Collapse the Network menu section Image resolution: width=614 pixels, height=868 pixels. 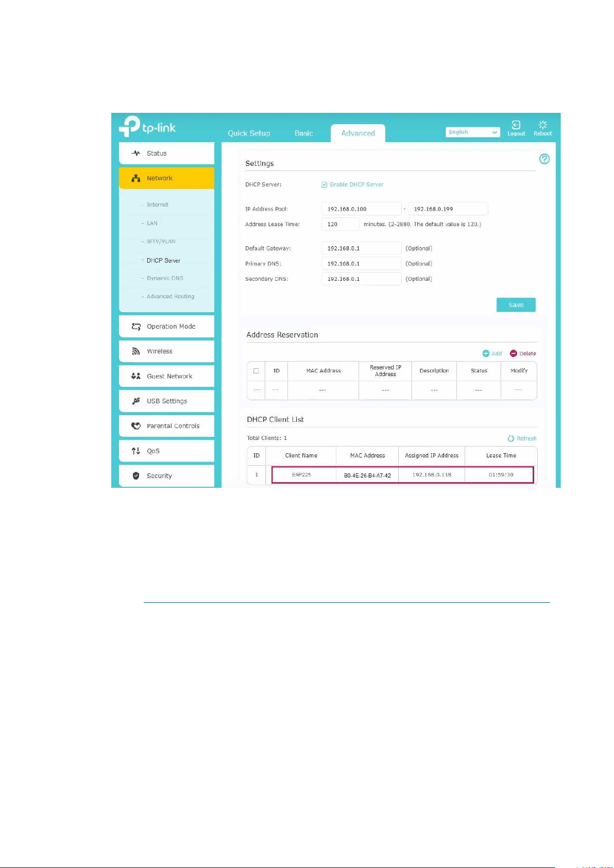tap(166, 178)
